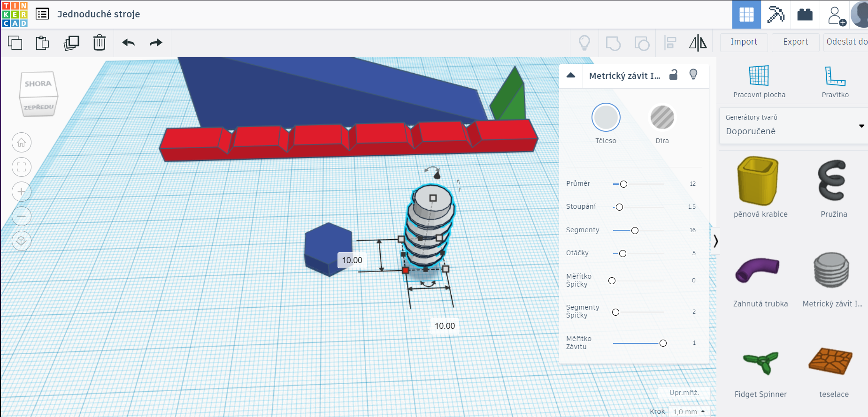
Task: Open the designs list icon beside title
Action: pyautogui.click(x=42, y=14)
